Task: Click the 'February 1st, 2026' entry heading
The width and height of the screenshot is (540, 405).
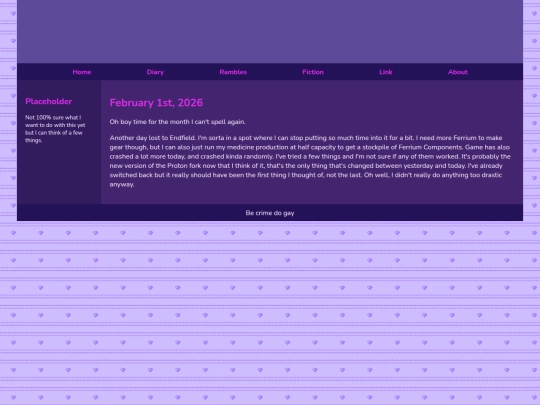Action: [x=156, y=103]
